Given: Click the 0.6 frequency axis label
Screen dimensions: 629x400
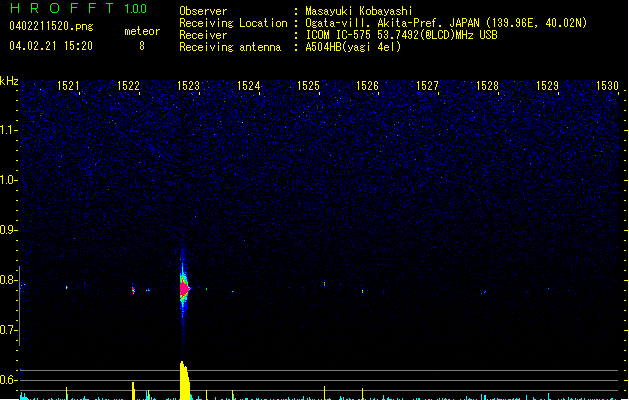Looking at the screenshot, I should tap(8, 380).
